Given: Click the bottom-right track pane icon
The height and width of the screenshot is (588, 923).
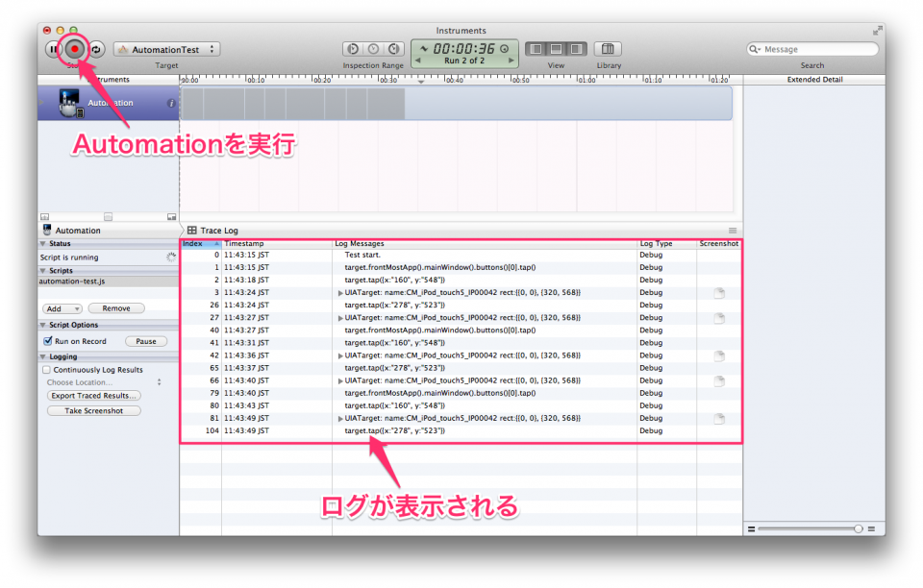Looking at the screenshot, I should point(171,217).
